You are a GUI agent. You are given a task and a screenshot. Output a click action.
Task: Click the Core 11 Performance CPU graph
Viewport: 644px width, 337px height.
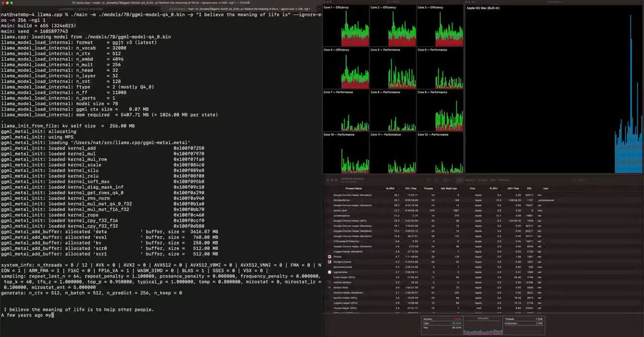(393, 152)
